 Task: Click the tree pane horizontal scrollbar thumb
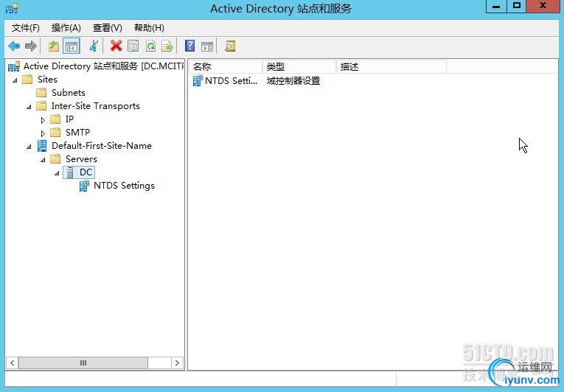(x=83, y=363)
